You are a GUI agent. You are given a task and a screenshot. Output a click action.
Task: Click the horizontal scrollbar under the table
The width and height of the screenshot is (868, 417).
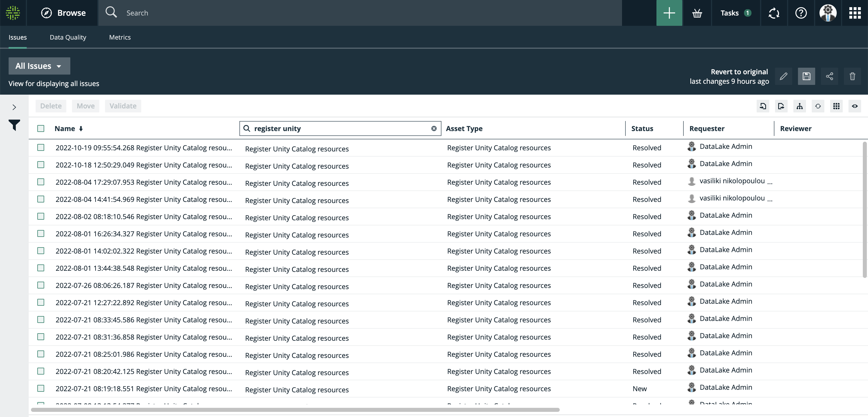295,410
